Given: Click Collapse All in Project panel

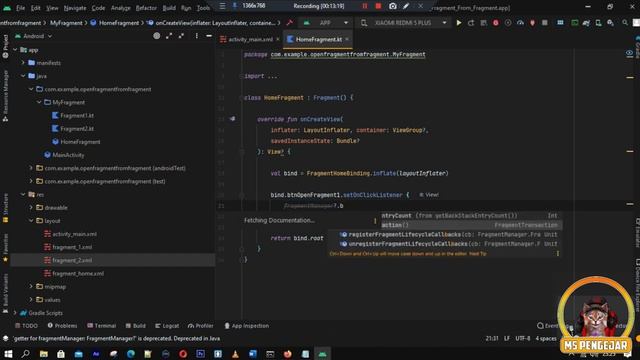Looking at the screenshot, I should 181,36.
